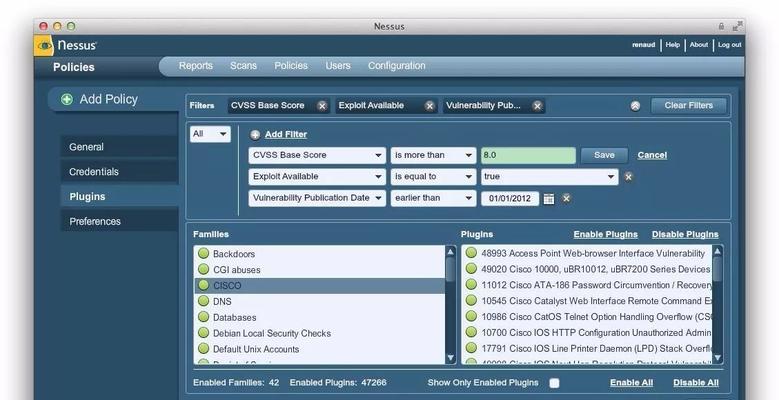Toggle the CISCO family status circle

tap(203, 285)
